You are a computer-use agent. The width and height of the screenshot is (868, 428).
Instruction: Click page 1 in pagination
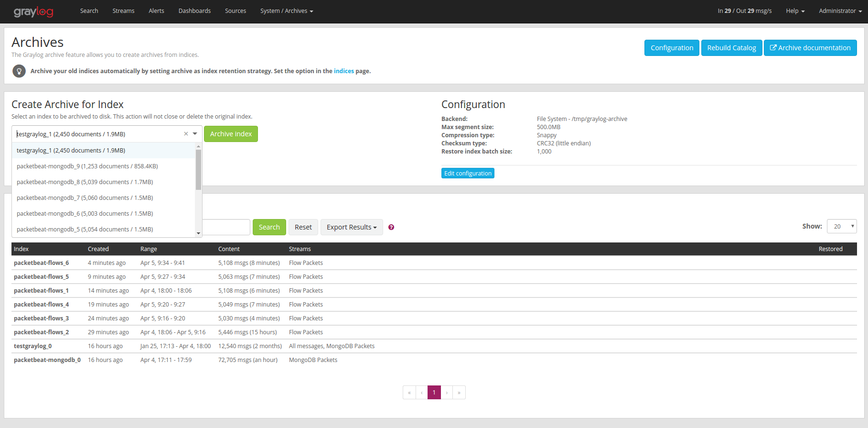(434, 393)
